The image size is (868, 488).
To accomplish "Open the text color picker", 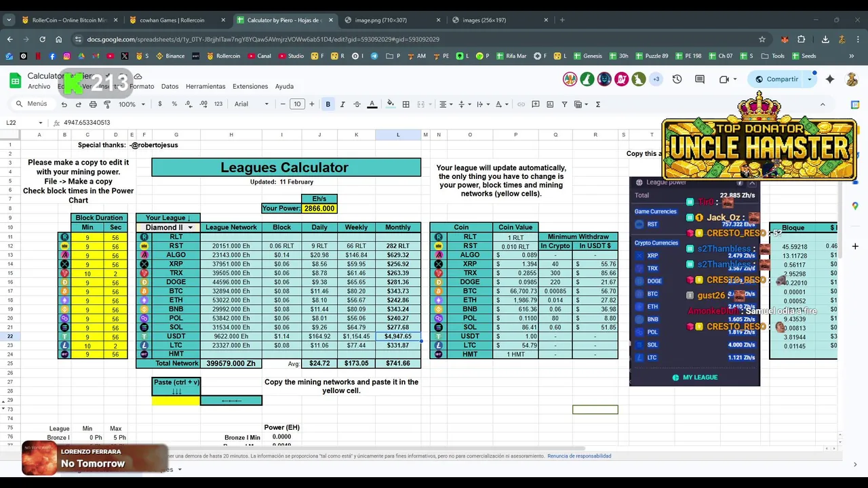I will [372, 104].
